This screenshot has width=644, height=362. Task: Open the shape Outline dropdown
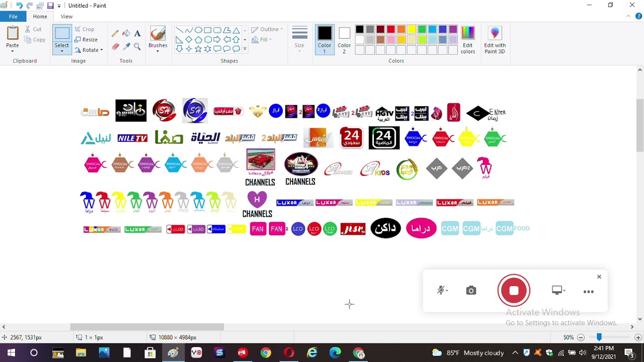click(267, 29)
